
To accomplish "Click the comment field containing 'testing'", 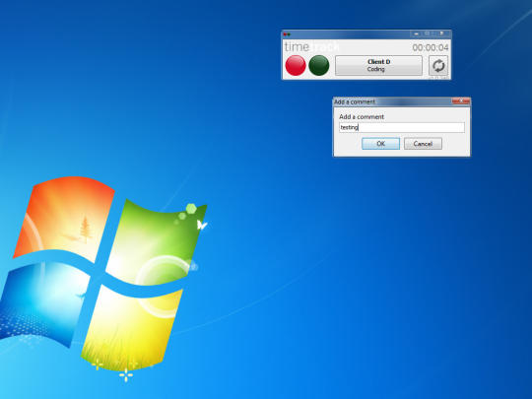I will (402, 127).
